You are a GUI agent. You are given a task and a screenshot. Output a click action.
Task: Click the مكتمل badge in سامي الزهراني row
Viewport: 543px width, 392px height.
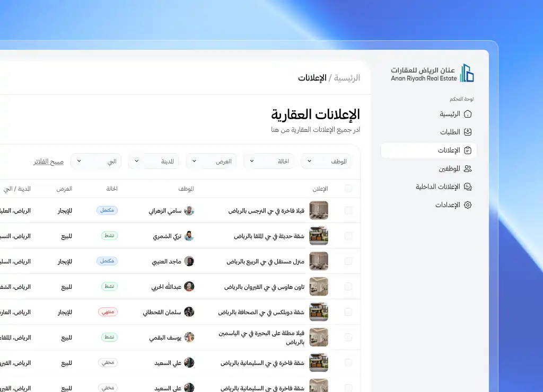pyautogui.click(x=107, y=210)
